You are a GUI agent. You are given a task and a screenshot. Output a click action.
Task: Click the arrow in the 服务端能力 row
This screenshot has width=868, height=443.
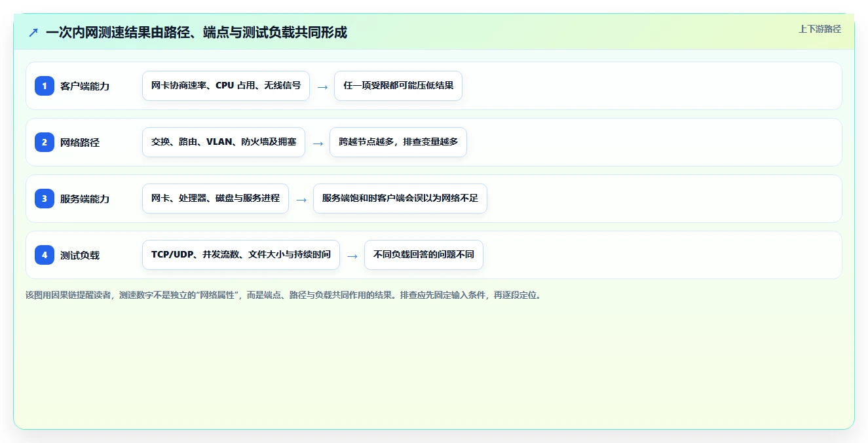point(301,199)
